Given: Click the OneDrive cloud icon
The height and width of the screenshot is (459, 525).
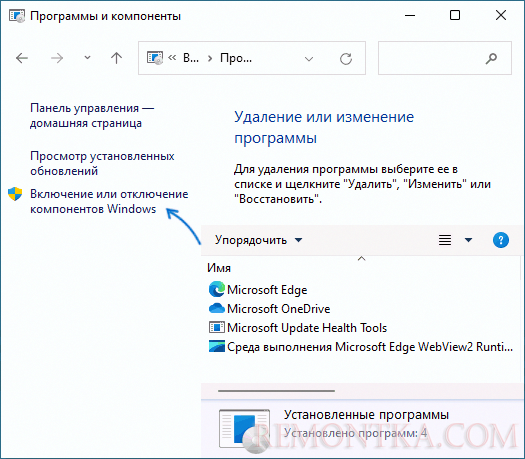Looking at the screenshot, I should [x=217, y=308].
